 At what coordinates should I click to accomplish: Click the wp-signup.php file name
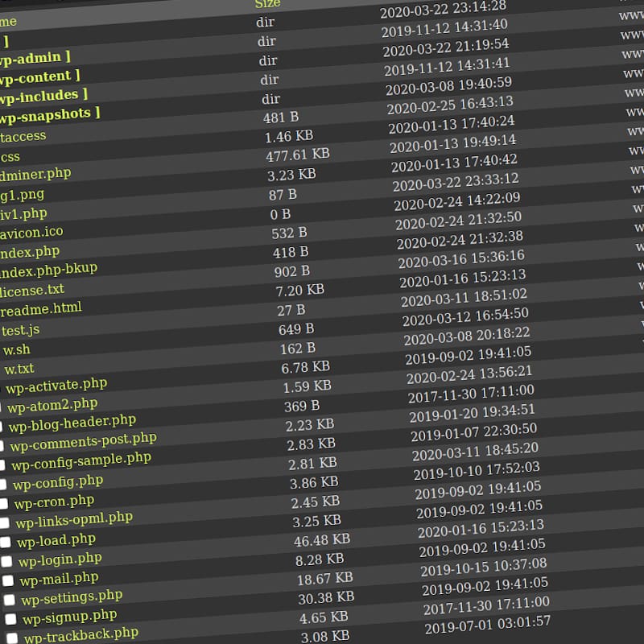pos(70,617)
